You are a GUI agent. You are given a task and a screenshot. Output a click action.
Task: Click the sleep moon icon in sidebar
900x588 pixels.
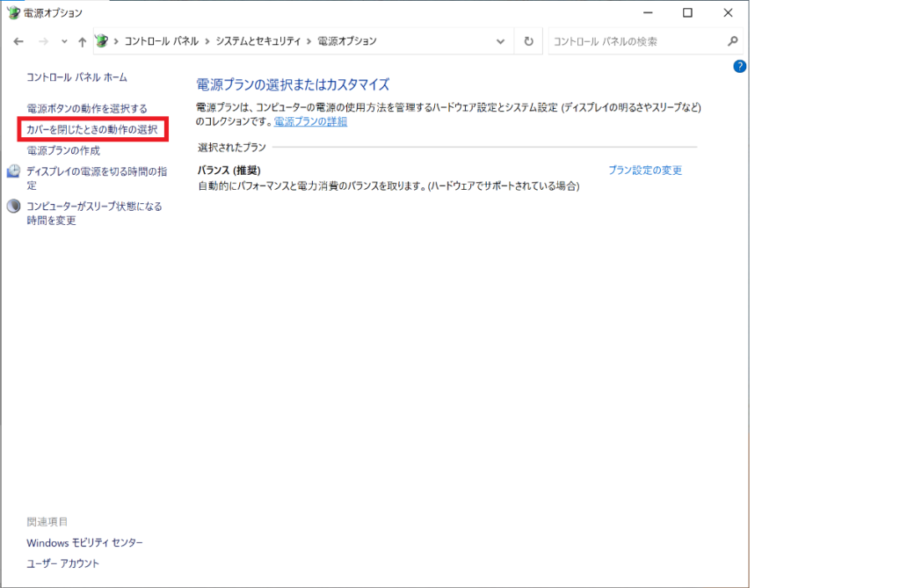pyautogui.click(x=13, y=207)
